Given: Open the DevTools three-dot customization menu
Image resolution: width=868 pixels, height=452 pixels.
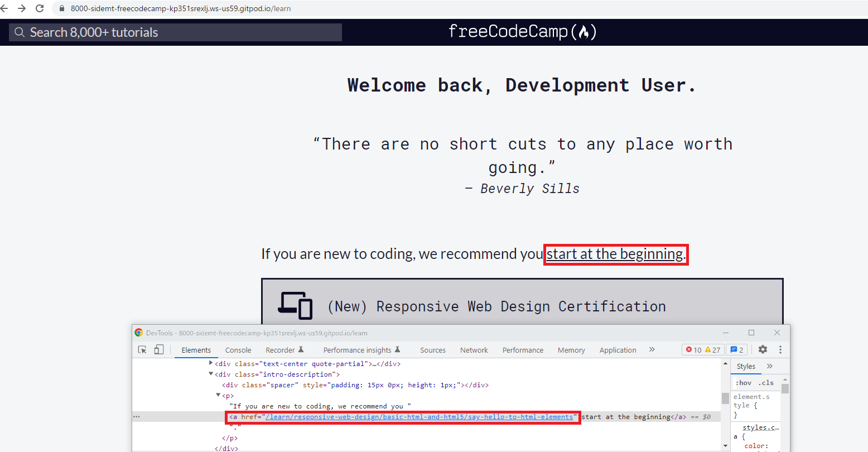Looking at the screenshot, I should 780,349.
